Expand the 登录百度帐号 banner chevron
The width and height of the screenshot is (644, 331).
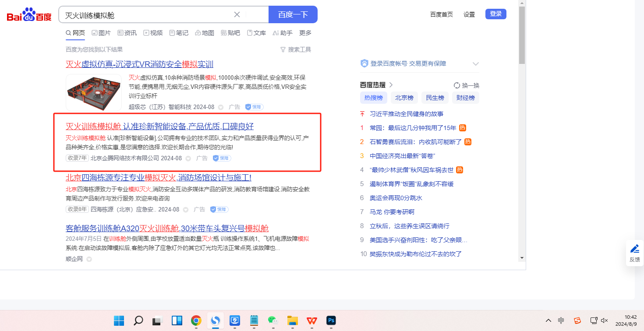coord(476,64)
